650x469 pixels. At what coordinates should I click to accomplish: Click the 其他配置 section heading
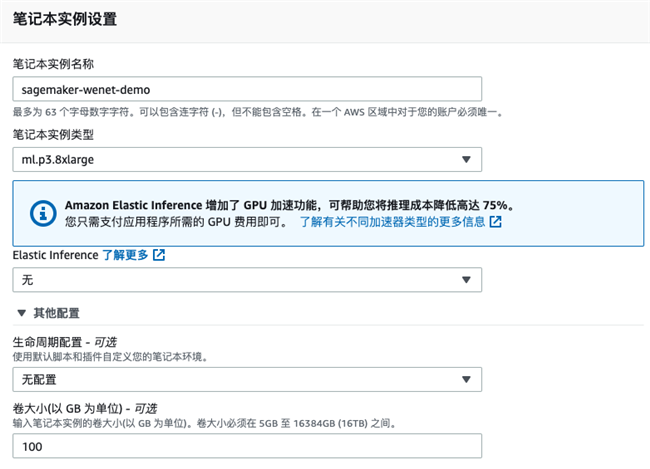pyautogui.click(x=56, y=313)
